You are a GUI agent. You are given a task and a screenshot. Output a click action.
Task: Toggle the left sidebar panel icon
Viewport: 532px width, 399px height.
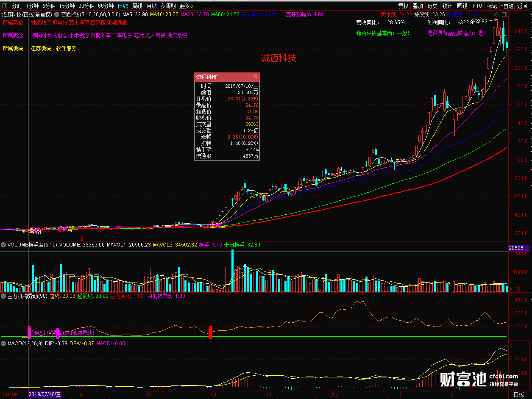[x=5, y=6]
